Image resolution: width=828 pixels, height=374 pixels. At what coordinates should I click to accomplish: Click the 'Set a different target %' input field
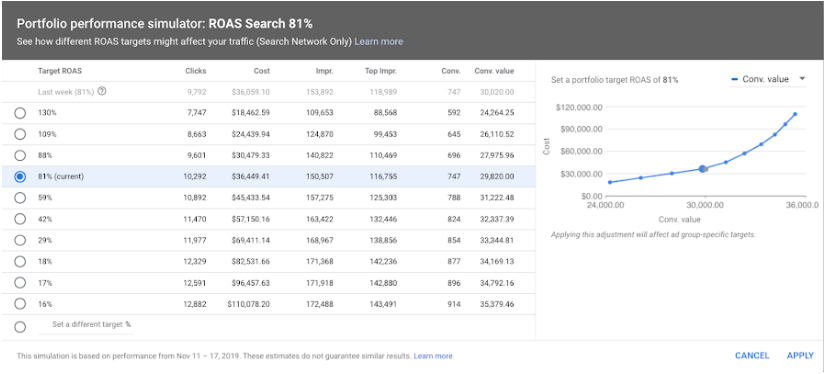[86, 325]
